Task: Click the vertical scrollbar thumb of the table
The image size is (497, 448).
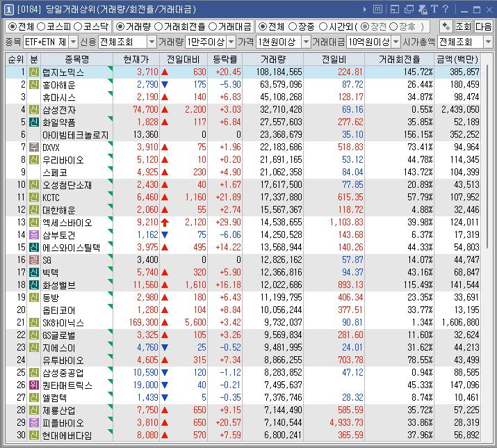Action: pos(487,155)
